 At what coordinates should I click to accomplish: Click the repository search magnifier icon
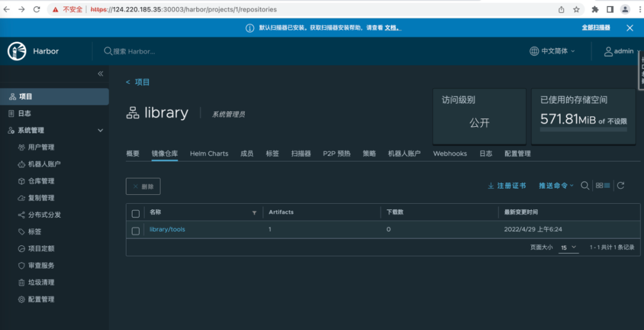tap(585, 185)
